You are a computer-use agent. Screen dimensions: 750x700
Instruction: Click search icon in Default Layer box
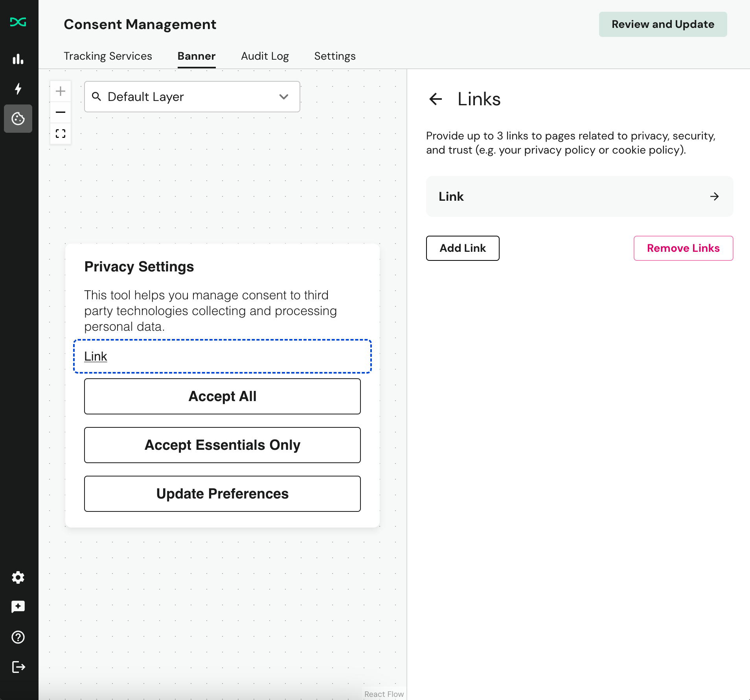click(x=96, y=96)
